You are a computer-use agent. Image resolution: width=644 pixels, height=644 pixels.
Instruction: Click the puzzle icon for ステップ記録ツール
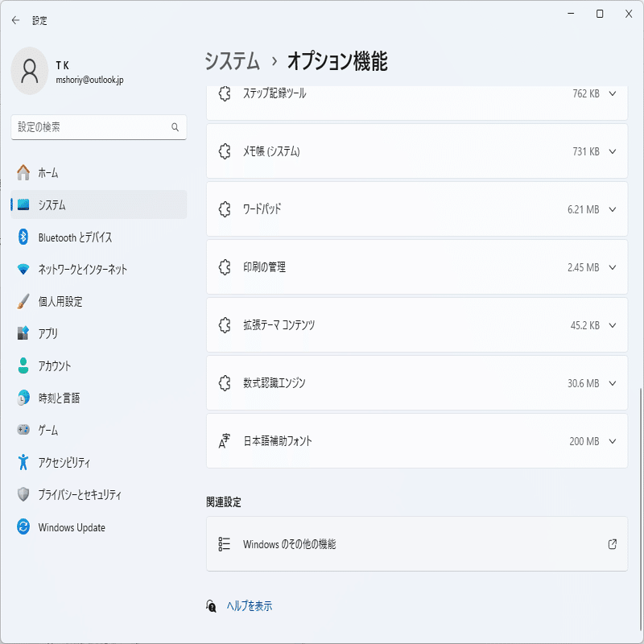click(x=225, y=93)
